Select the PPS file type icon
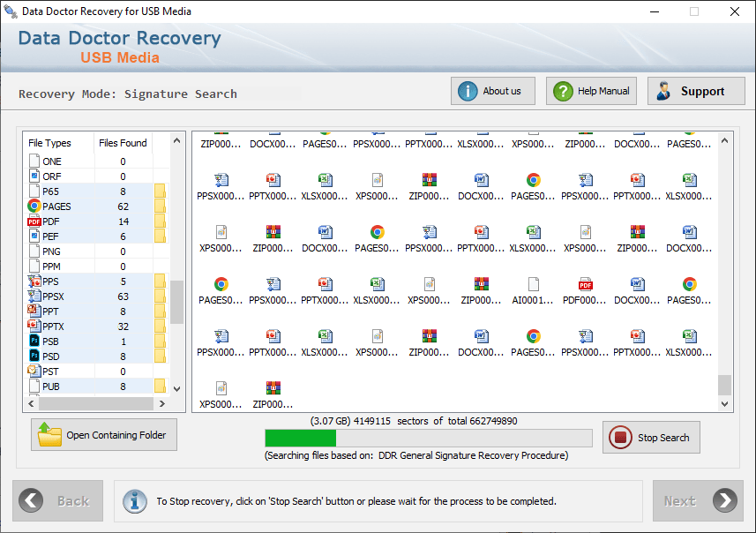756x533 pixels. 34,281
